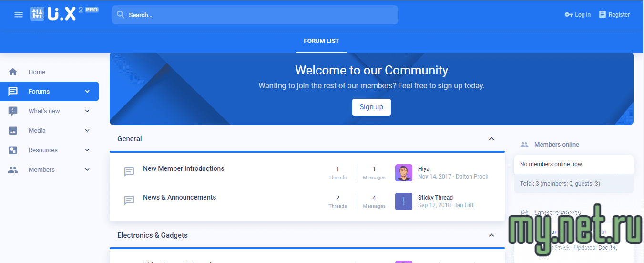Click the Media image icon
Image resolution: width=644 pixels, height=263 pixels.
point(13,131)
